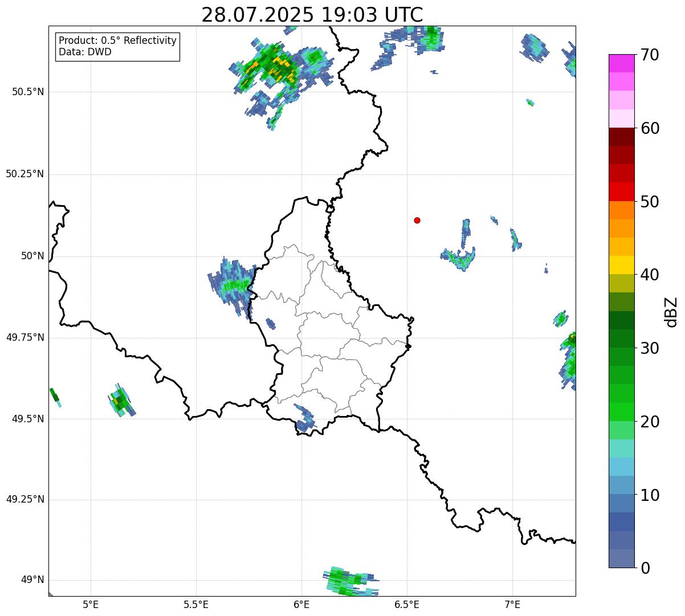Viewport: 685px width, 616px height.
Task: Pick the topmost magenta colorbar band
Action: point(621,63)
